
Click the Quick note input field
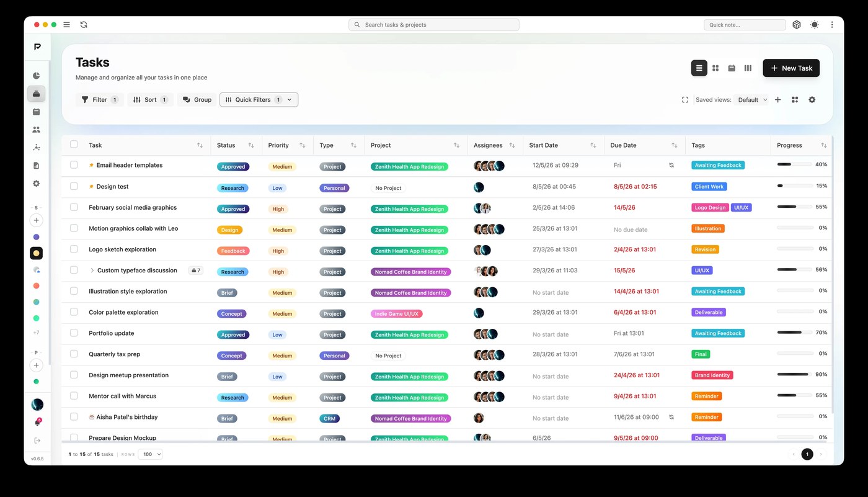(x=745, y=25)
